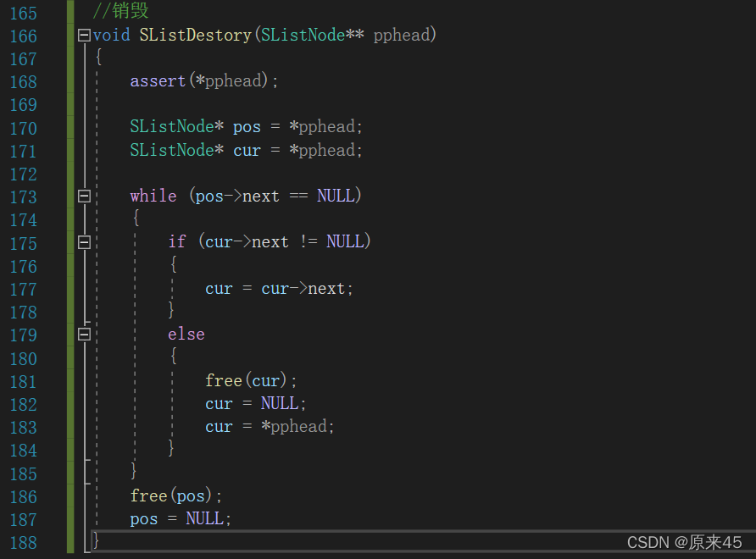Click the free(pos) call

(176, 495)
